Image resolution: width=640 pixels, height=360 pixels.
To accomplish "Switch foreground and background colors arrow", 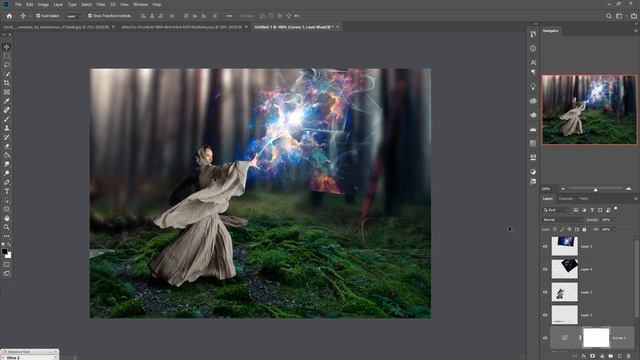I will tap(9, 244).
